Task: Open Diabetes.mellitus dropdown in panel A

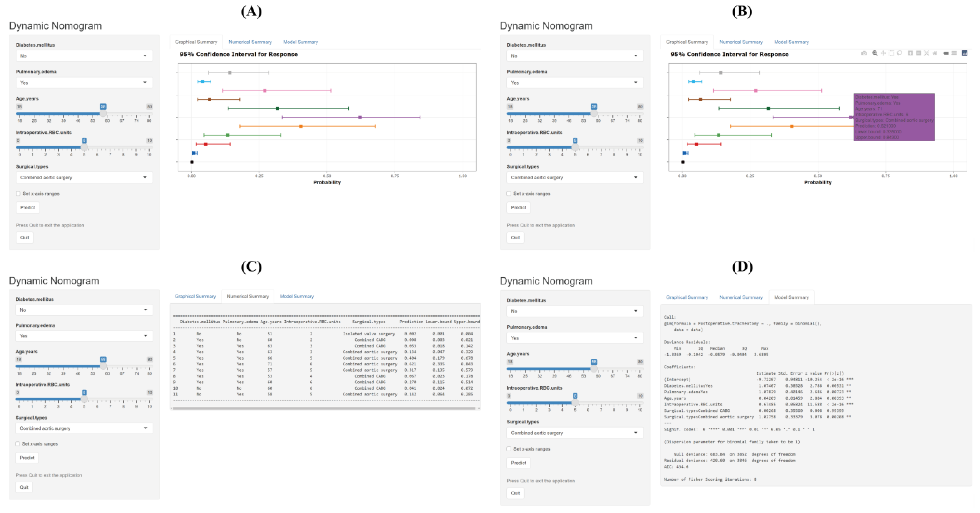Action: 84,56
